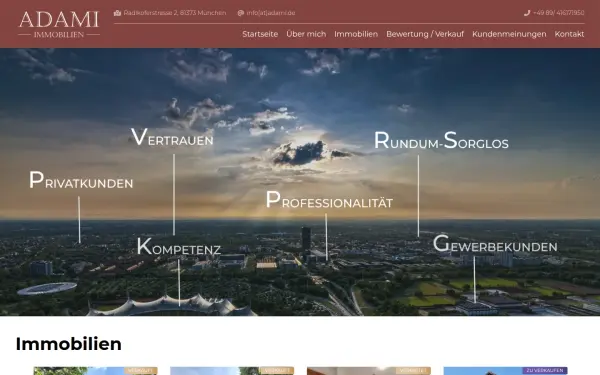This screenshot has height=375, width=600.
Task: Click the Rundum-Sorglos label
Action: pyautogui.click(x=441, y=140)
